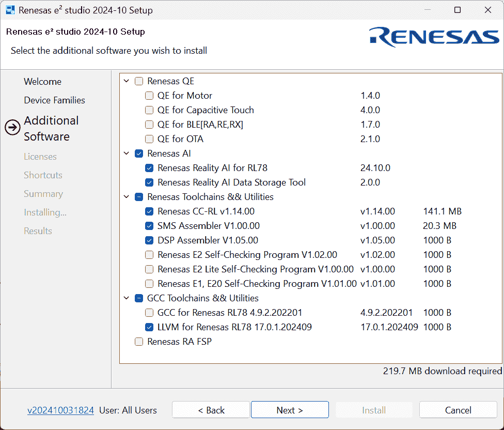Click the < Back button
The image size is (504, 430).
[211, 410]
